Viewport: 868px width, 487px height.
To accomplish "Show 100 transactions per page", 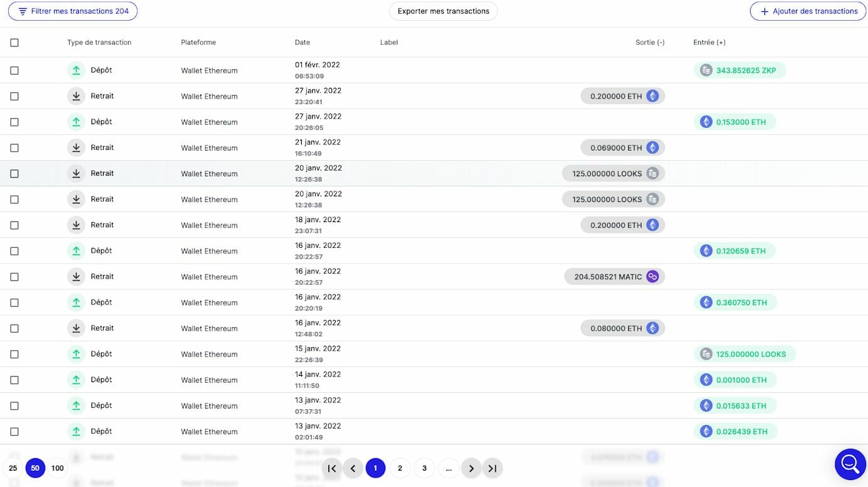I will click(58, 468).
